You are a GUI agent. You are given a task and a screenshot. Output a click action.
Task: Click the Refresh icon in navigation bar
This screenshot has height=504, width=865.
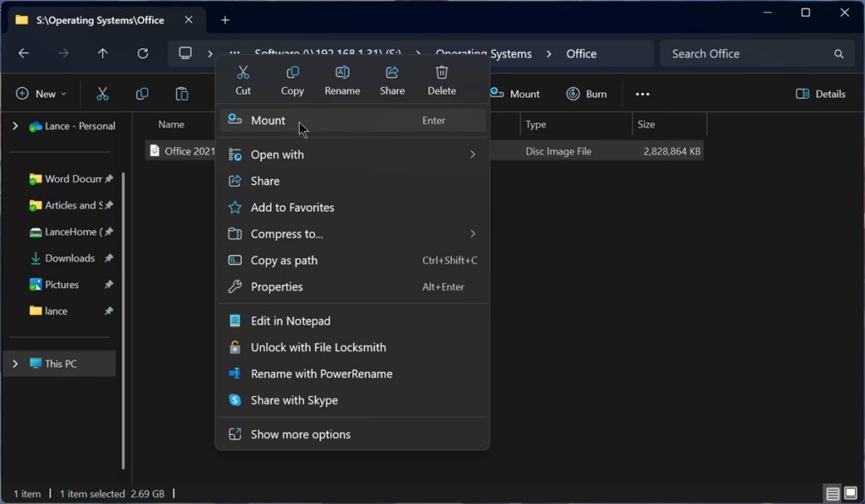click(143, 53)
